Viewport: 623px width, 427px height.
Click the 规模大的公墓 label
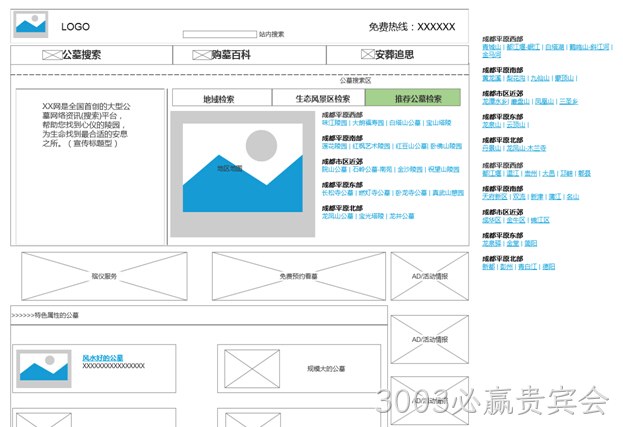[x=326, y=369]
